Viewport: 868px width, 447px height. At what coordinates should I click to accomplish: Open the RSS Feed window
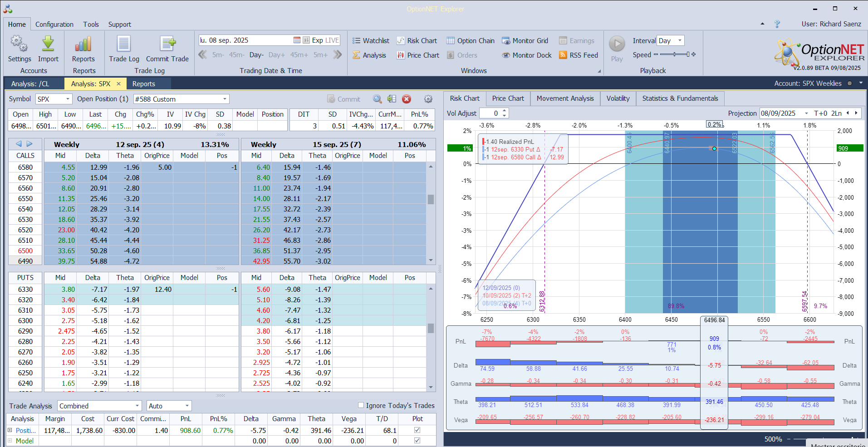click(x=579, y=55)
